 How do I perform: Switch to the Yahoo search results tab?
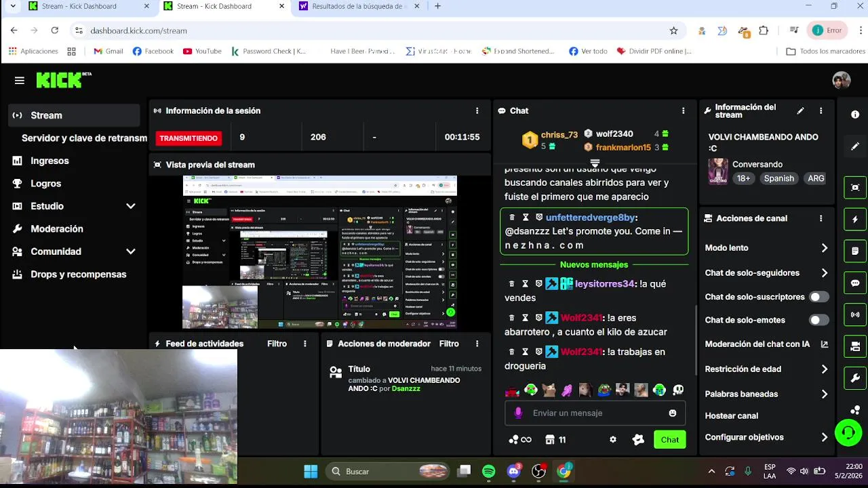coord(359,7)
